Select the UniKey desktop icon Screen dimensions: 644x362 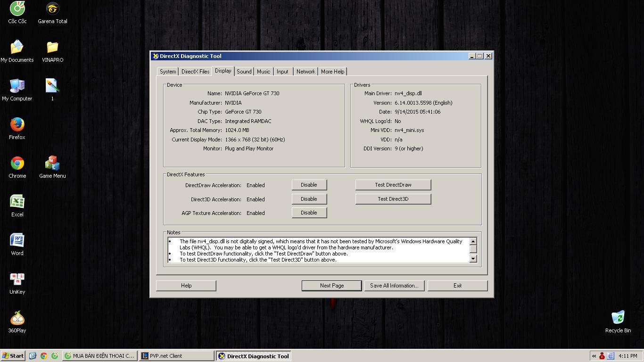point(17,280)
